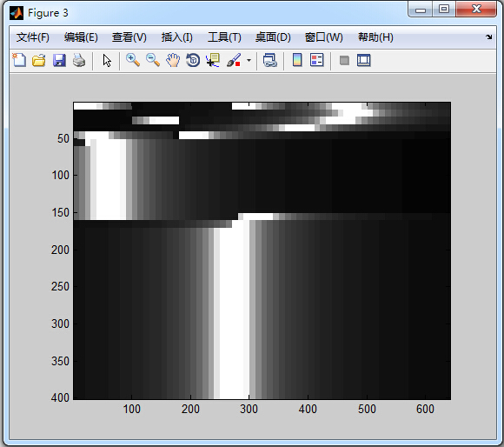The image size is (504, 447).
Task: Print the figure using the printer icon
Action: pos(79,60)
